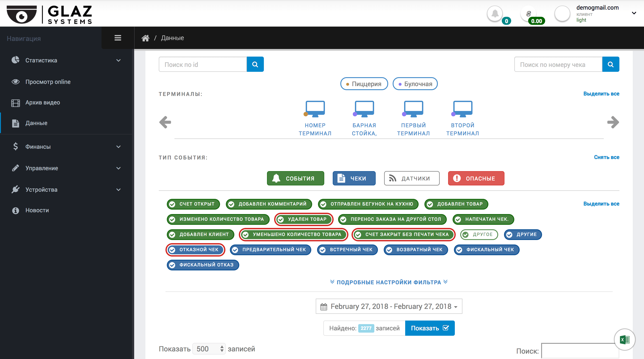Open the user account dropdown arrow
Image resolution: width=644 pixels, height=359 pixels.
click(634, 13)
